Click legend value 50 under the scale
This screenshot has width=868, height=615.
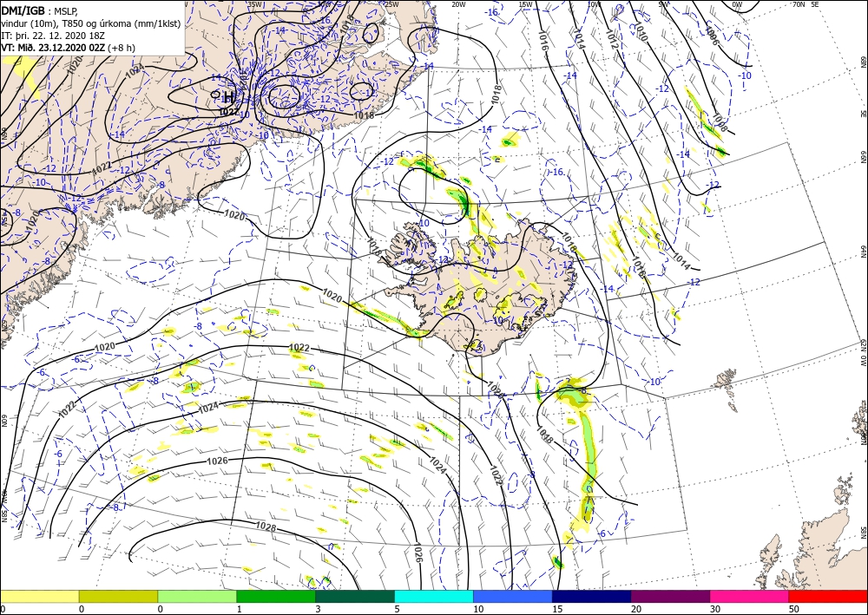pyautogui.click(x=794, y=609)
